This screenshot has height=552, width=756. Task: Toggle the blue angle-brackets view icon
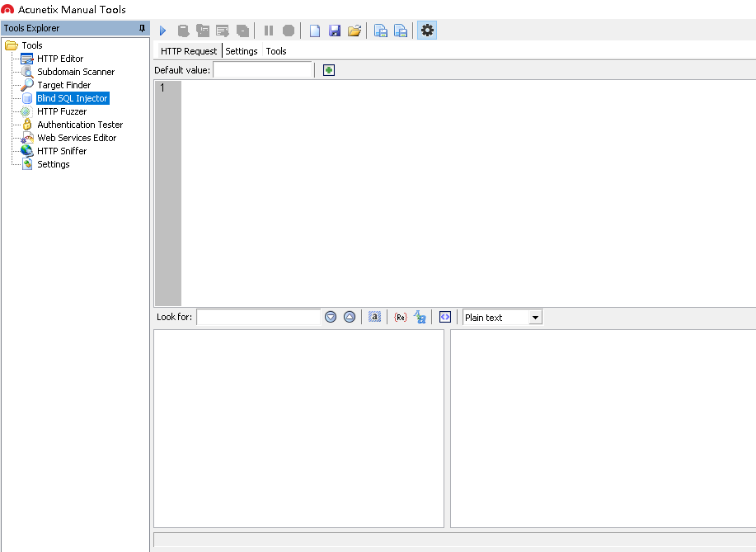445,317
